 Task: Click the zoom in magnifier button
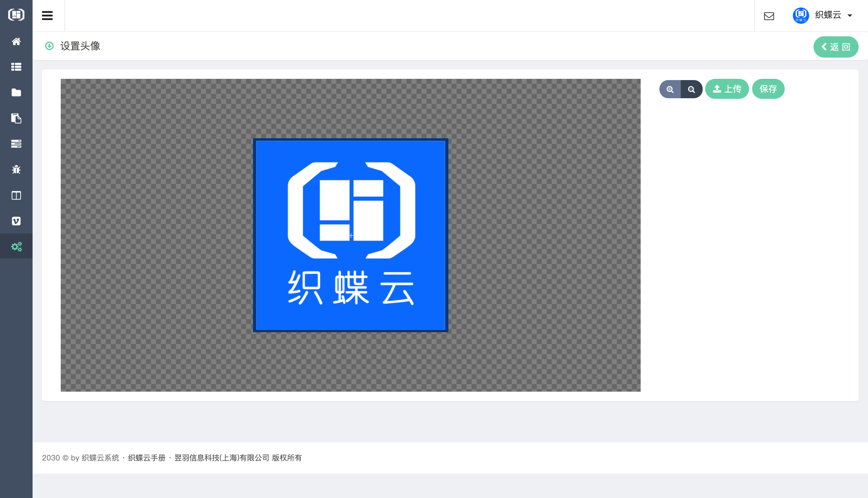(670, 89)
